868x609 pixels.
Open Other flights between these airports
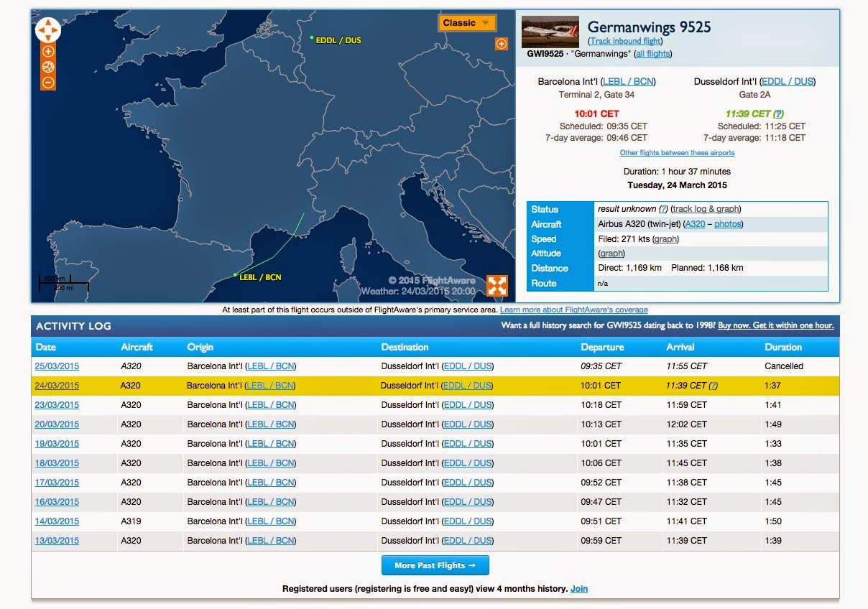(x=677, y=153)
